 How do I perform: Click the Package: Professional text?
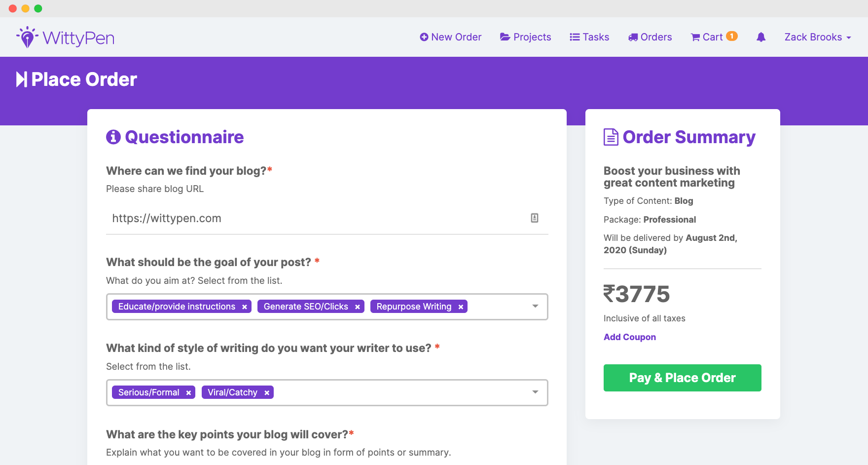650,220
